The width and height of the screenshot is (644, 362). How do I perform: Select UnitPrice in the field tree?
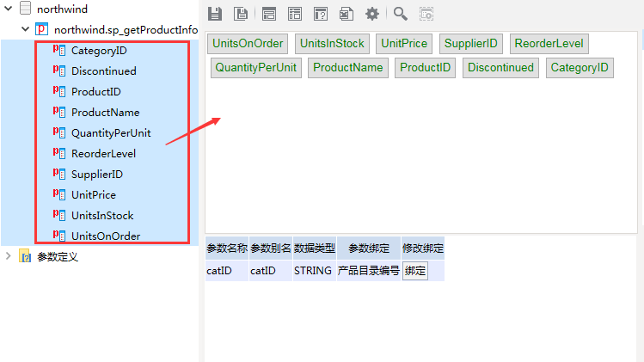[94, 195]
